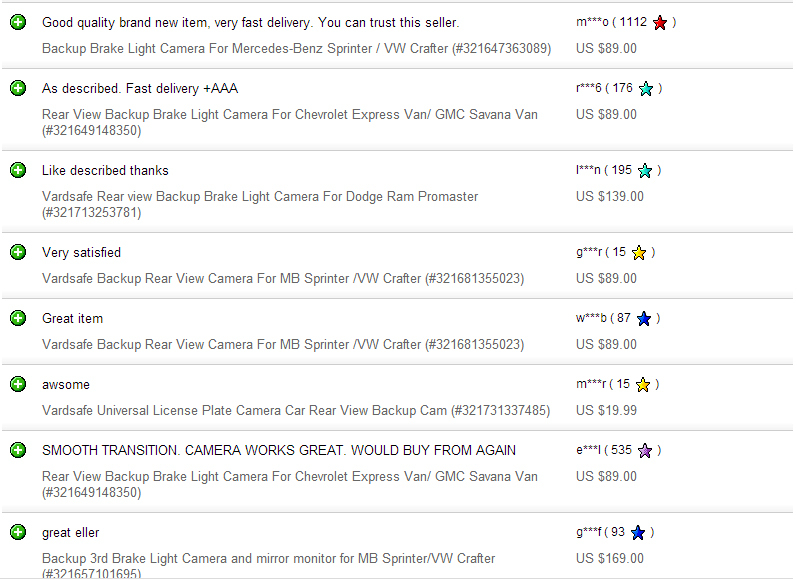Open Vardsafe Universal License Plate Camera listing

coord(296,411)
